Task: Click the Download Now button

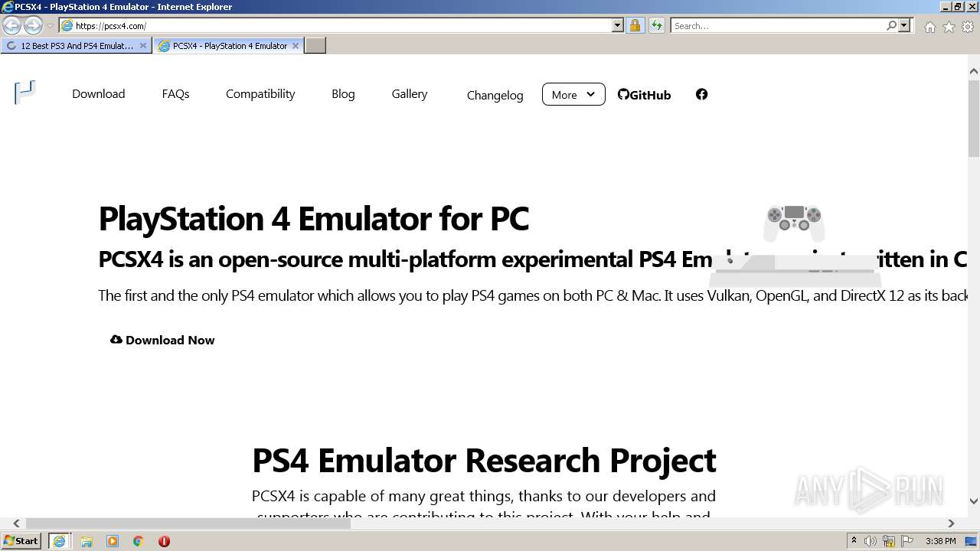Action: [162, 340]
